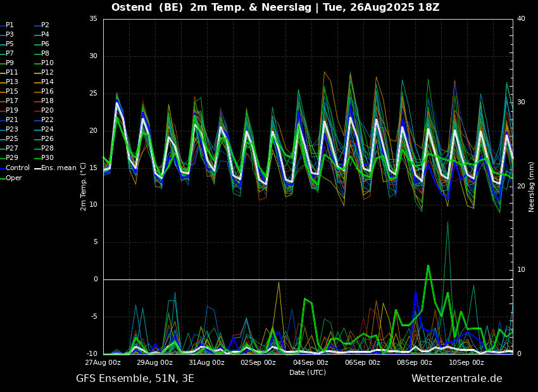The width and height of the screenshot is (538, 392).
Task: Click the 04Sep 00z date tick
Action: coord(311,362)
